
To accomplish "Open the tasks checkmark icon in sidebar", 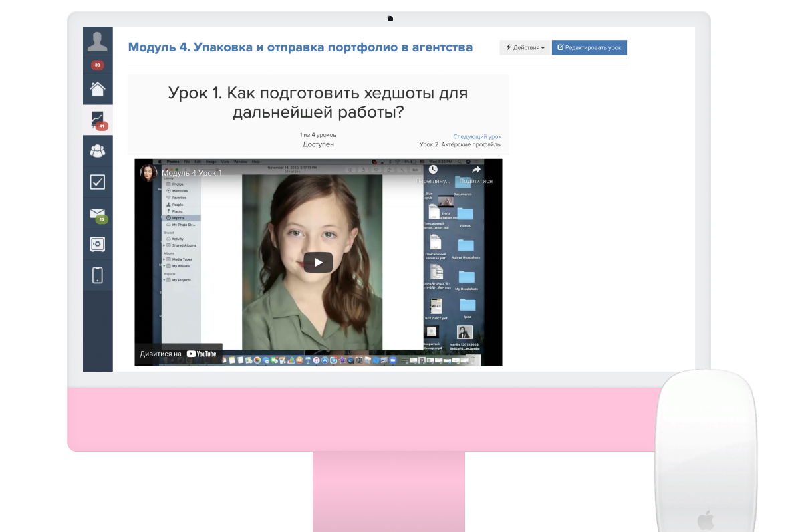I will point(98,182).
